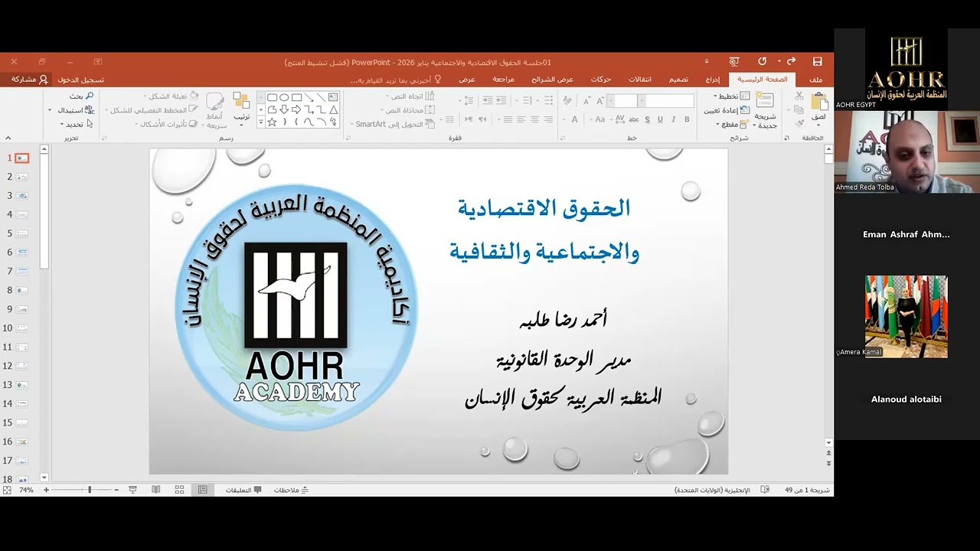Image resolution: width=980 pixels, height=551 pixels.
Task: Click the Fit Slide to Window button
Action: coord(7,490)
